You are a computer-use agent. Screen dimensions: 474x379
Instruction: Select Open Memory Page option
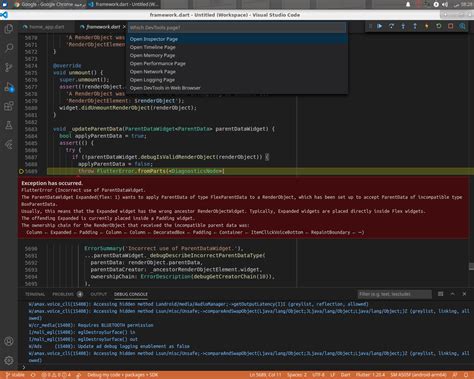coord(238,55)
